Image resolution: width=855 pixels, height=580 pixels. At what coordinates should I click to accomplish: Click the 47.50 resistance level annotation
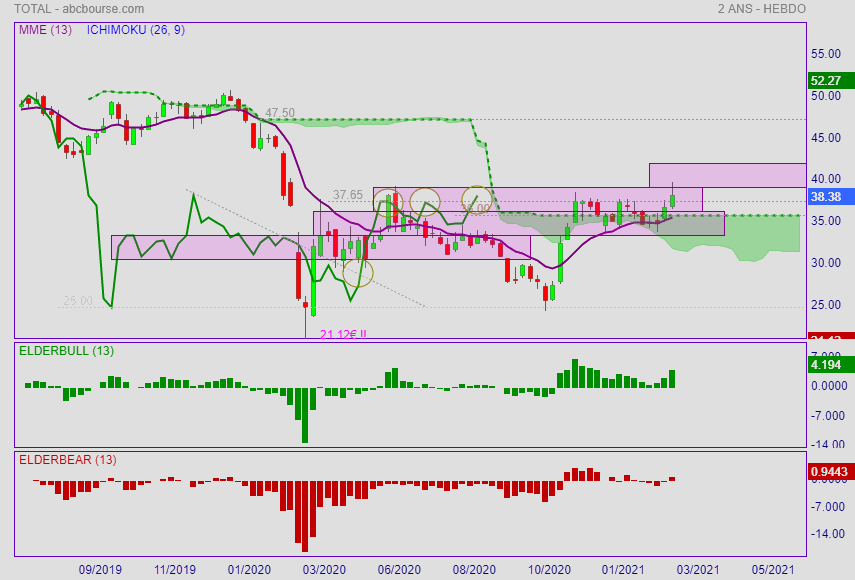(x=280, y=113)
